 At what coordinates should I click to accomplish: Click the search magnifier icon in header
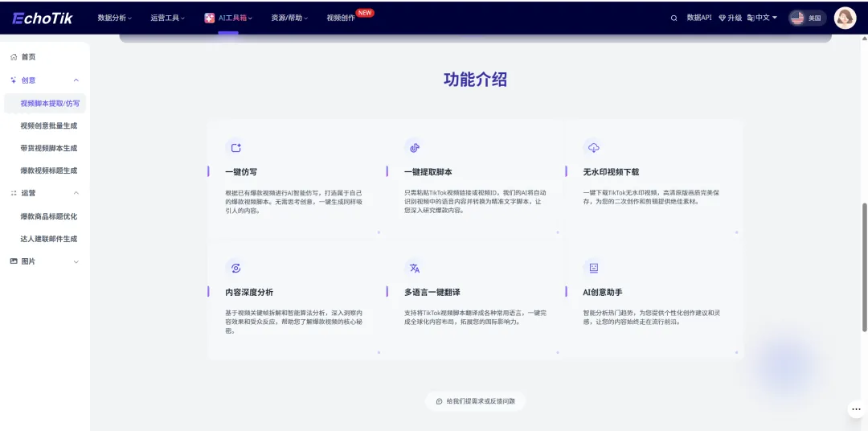(x=674, y=18)
